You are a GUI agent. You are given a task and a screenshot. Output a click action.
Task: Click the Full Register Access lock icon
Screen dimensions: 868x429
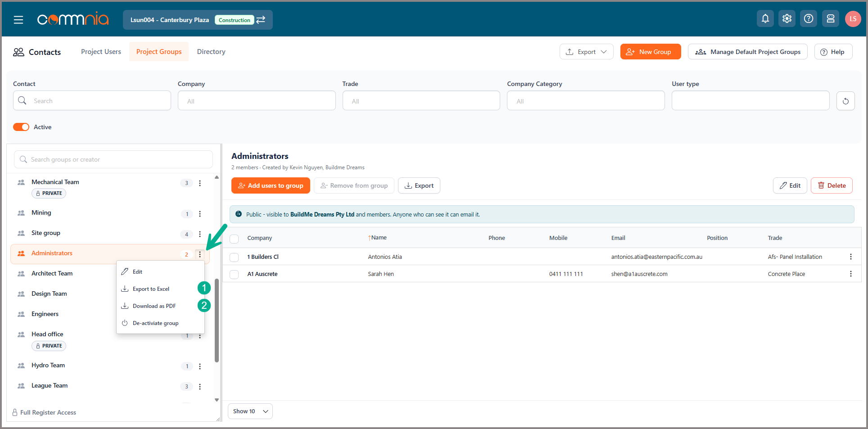tap(15, 412)
